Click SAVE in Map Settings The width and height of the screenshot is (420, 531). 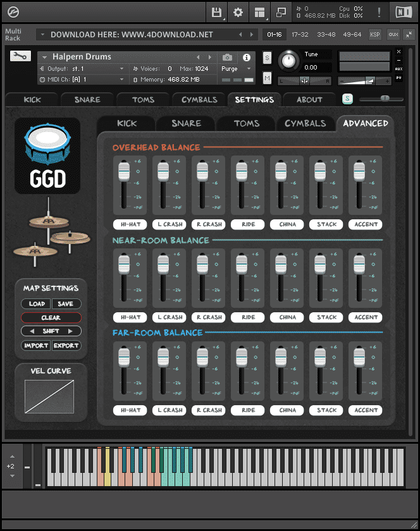pos(66,304)
